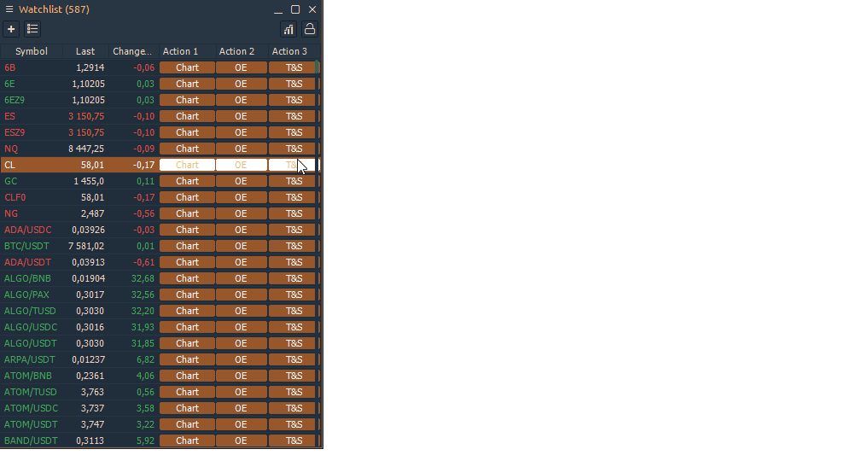Select the highlighted CL symbol
Screen dimensions: 868x461
[10, 165]
